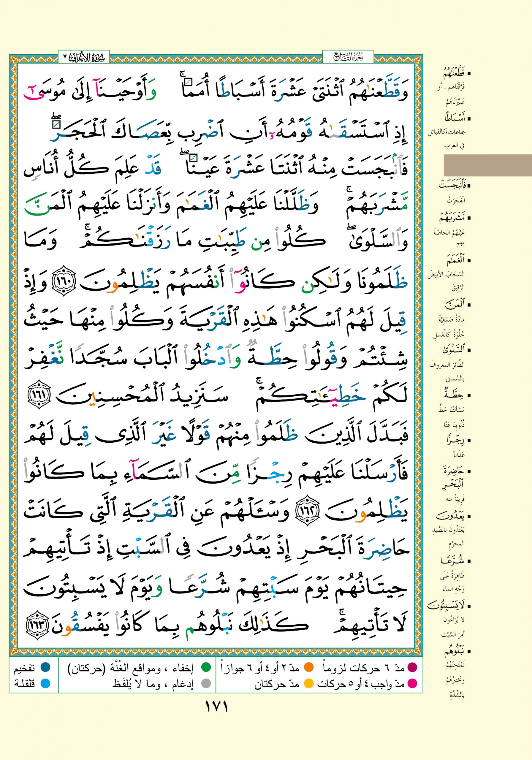Viewport: 532px width, 760px height.
Task: Open the الجزء التاسع header label
Action: coord(348,58)
